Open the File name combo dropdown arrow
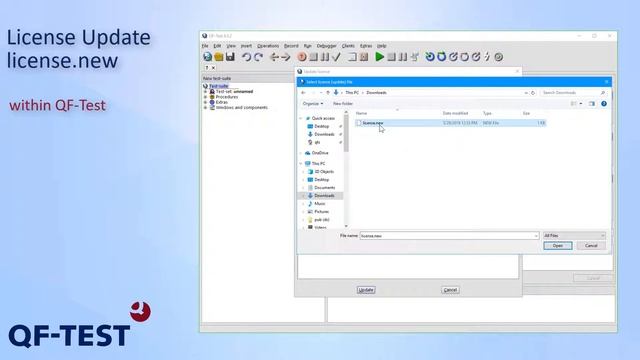Viewport: 640px width, 360px height. click(x=536, y=236)
